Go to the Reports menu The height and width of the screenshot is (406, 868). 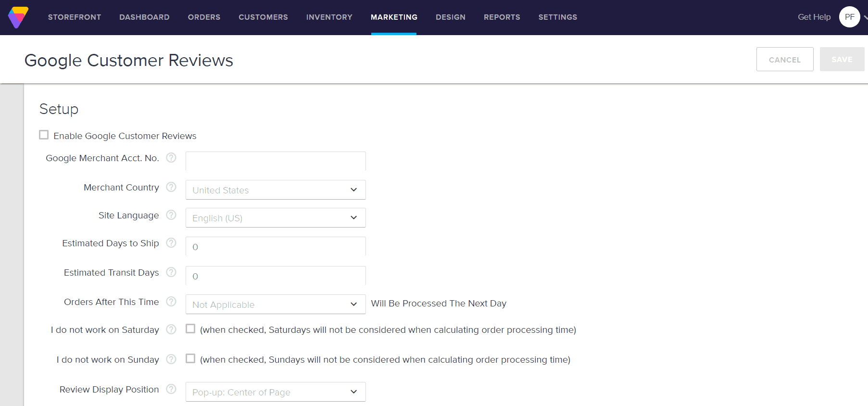[502, 17]
